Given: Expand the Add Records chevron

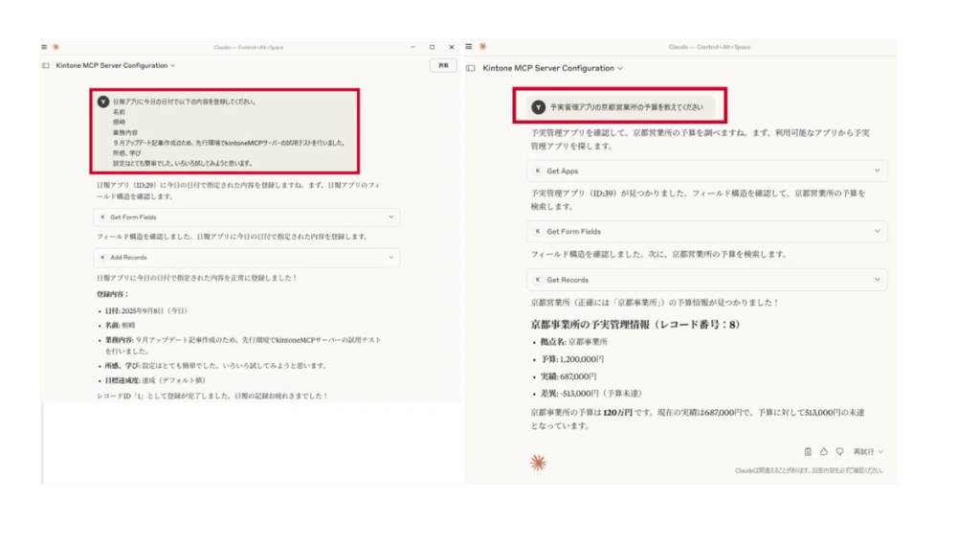Looking at the screenshot, I should coord(391,258).
